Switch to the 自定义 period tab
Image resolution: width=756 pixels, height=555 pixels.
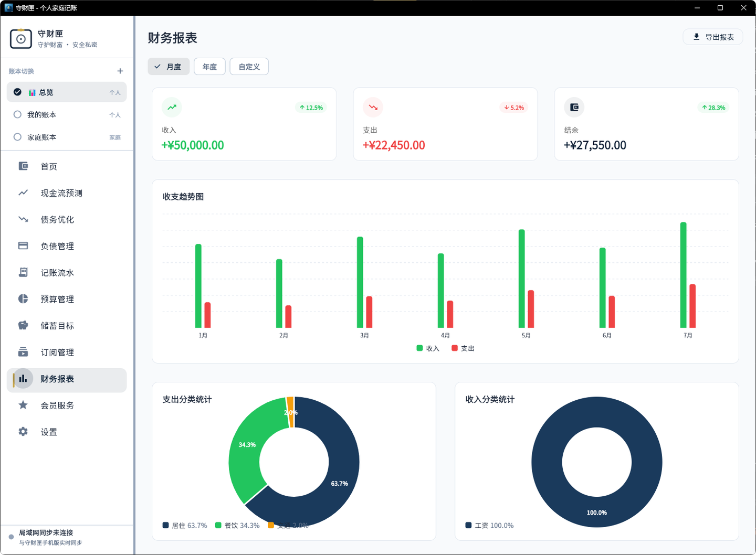pyautogui.click(x=249, y=67)
